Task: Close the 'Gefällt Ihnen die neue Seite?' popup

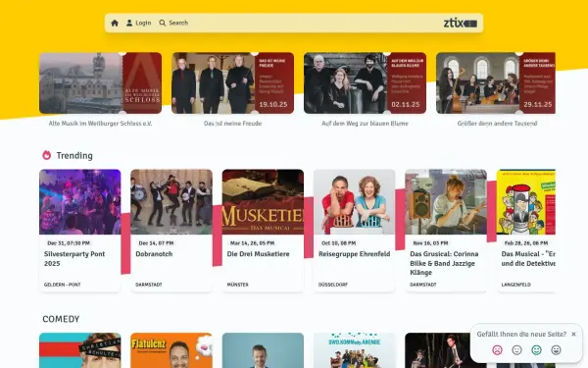Action: click(x=573, y=334)
